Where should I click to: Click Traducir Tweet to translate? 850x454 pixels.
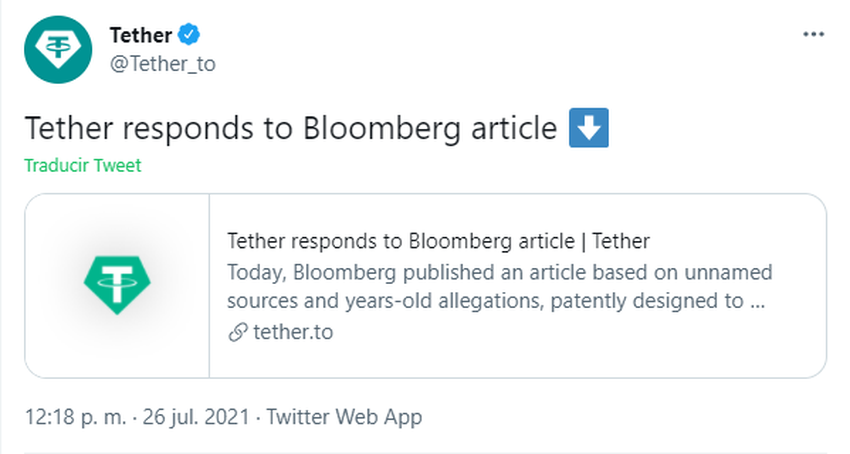point(82,166)
